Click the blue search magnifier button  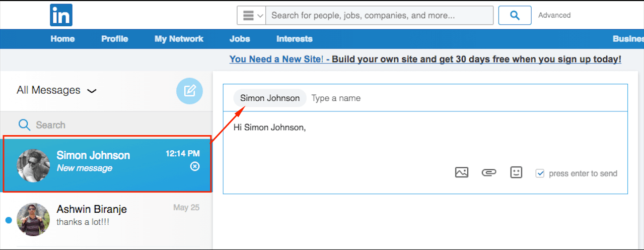515,16
